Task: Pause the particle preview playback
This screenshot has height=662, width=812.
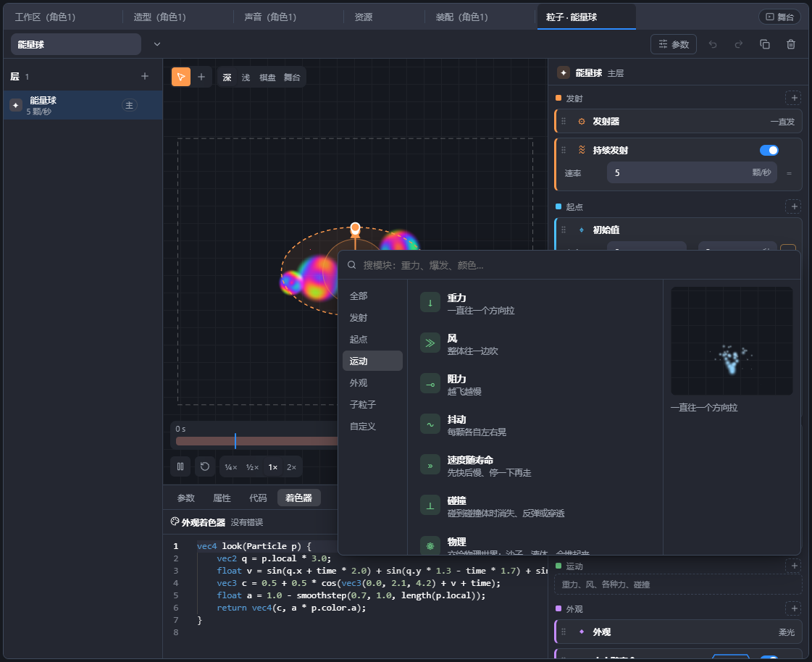Action: (180, 466)
